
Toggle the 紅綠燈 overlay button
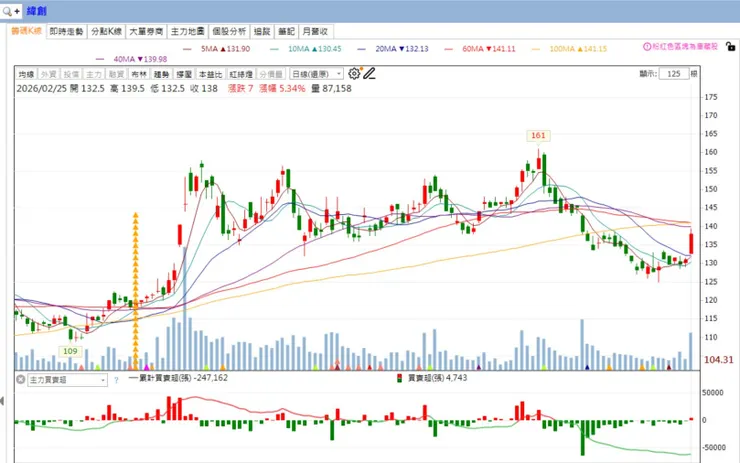tap(241, 75)
